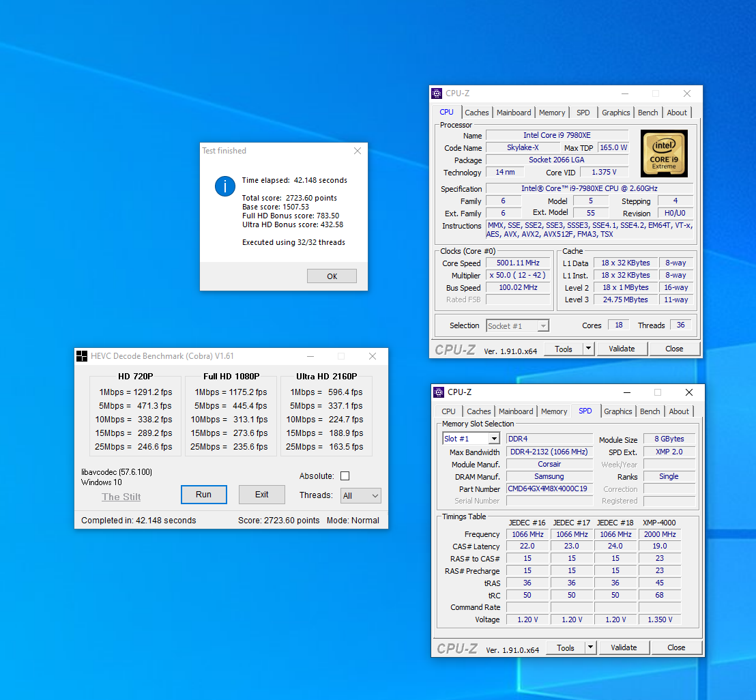This screenshot has width=756, height=700.
Task: Click the Module Size 8 GBytes field
Action: point(669,439)
